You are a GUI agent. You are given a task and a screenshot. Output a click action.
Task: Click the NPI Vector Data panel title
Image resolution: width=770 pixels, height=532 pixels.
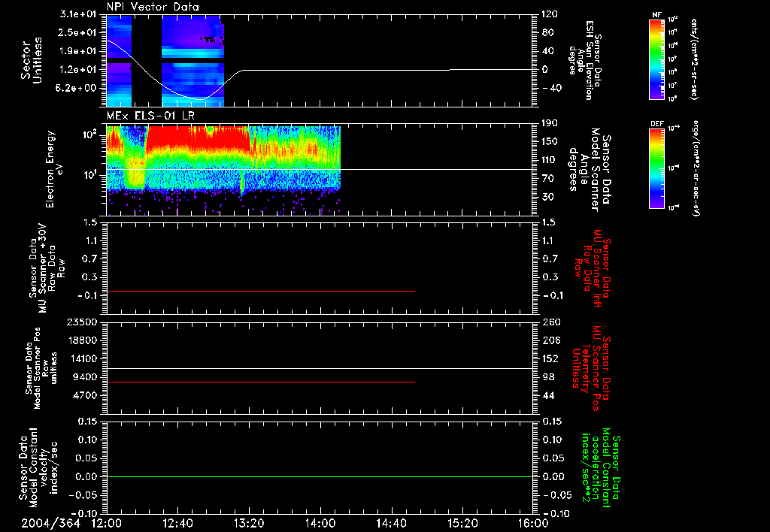(153, 7)
